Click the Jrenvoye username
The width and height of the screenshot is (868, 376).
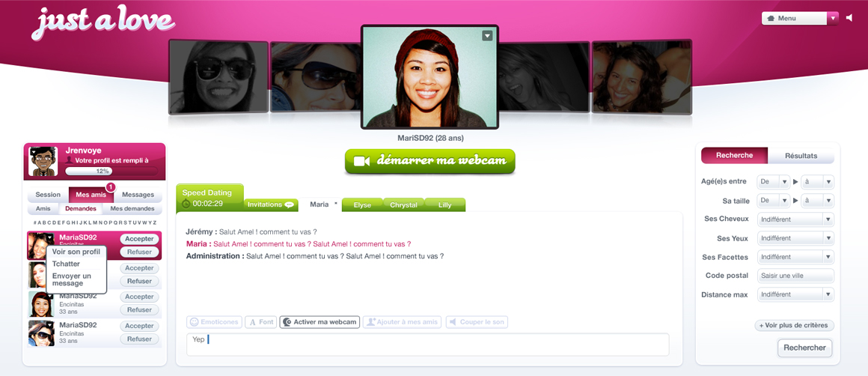click(84, 150)
